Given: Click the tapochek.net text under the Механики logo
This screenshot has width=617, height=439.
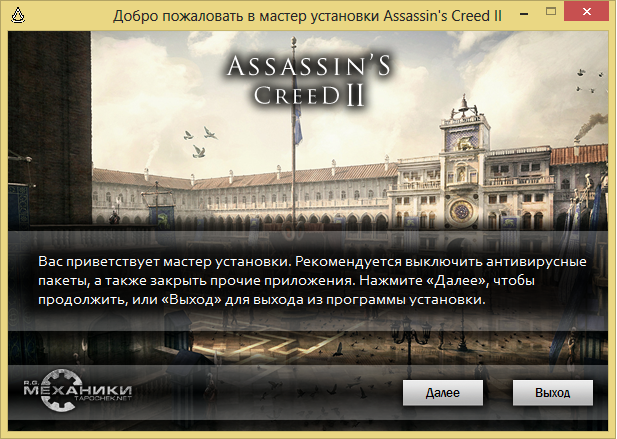Looking at the screenshot, I should (103, 398).
